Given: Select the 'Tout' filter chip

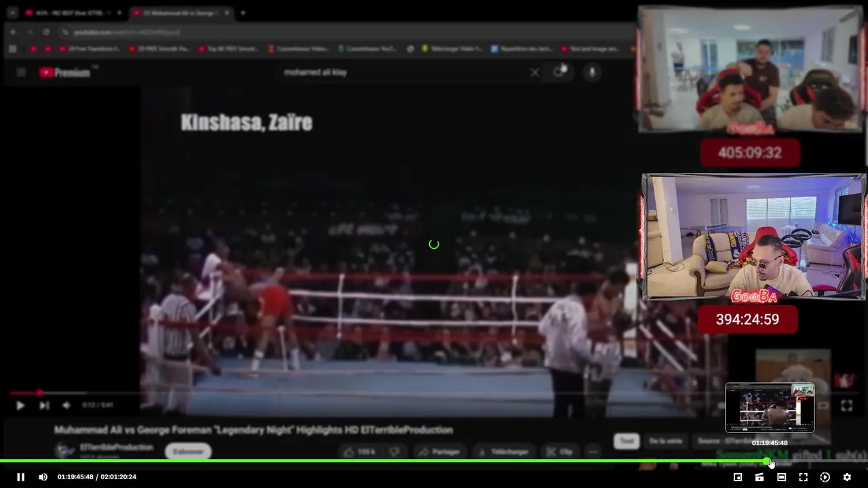Looking at the screenshot, I should pyautogui.click(x=627, y=441).
